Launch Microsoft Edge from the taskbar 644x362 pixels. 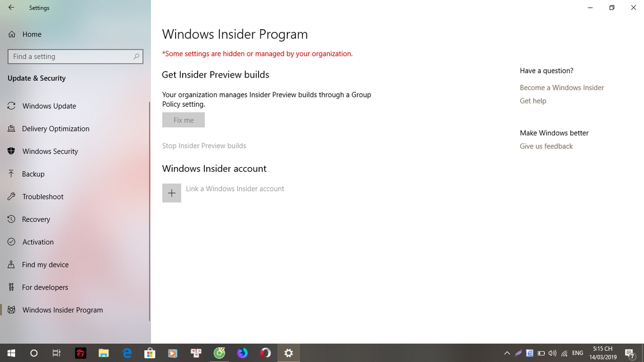(127, 353)
